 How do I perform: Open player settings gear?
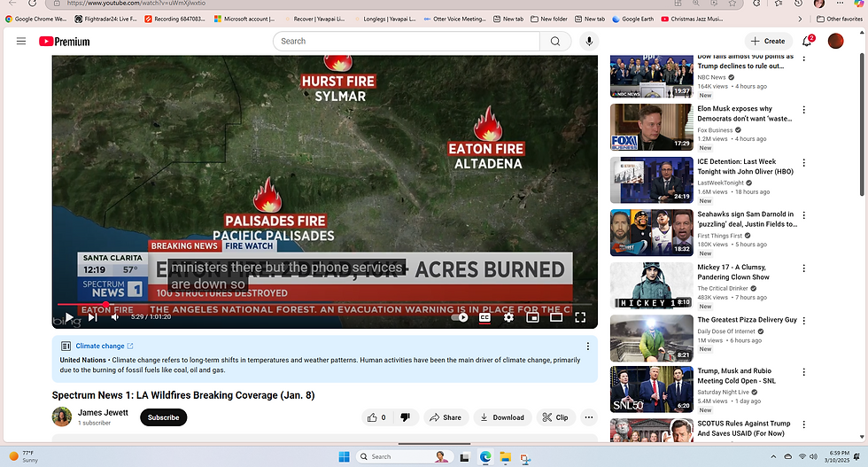[508, 317]
